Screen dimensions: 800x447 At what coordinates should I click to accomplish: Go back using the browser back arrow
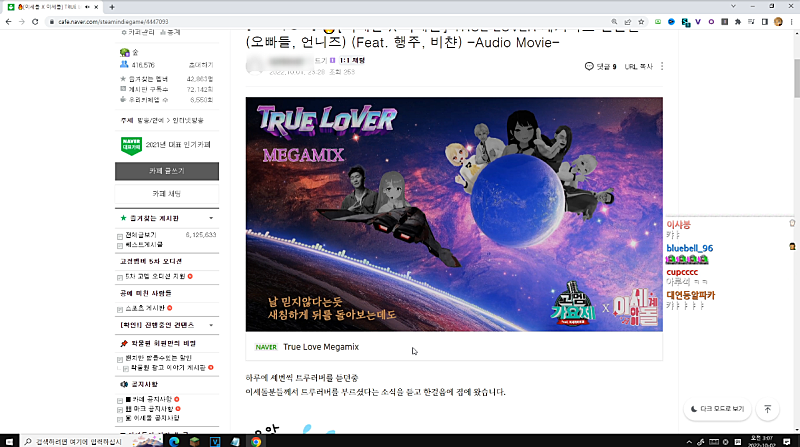point(9,21)
